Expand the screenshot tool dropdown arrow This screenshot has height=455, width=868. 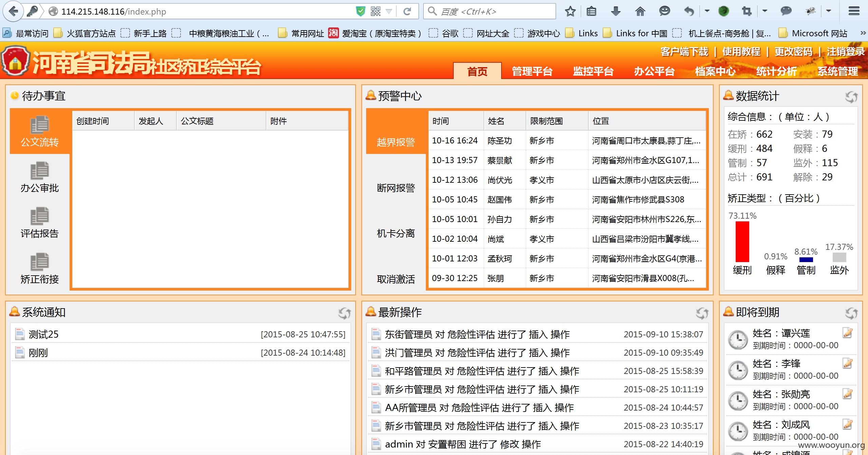coord(765,11)
